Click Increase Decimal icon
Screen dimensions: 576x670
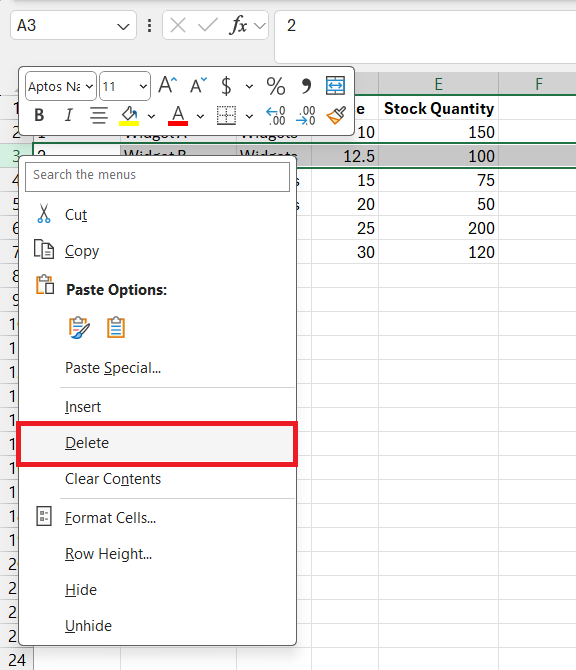(x=276, y=116)
